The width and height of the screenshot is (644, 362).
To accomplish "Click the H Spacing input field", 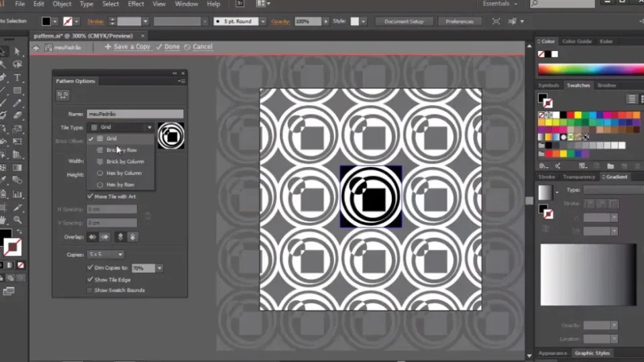I will pyautogui.click(x=112, y=209).
